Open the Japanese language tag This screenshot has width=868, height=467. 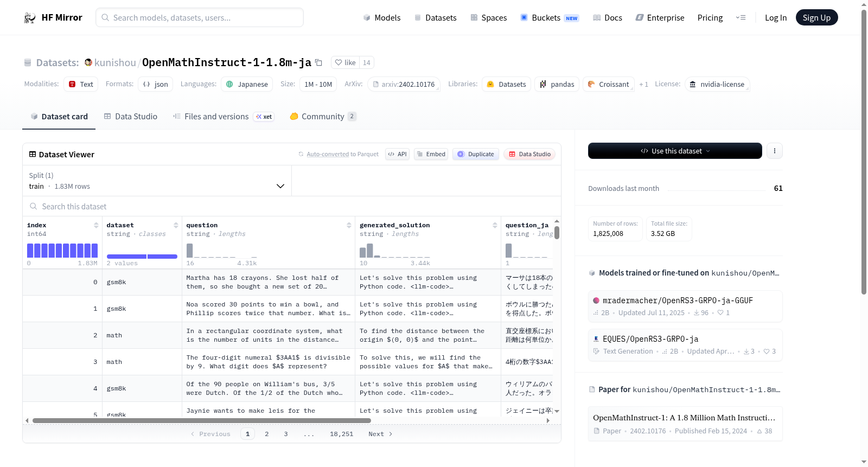coord(247,84)
